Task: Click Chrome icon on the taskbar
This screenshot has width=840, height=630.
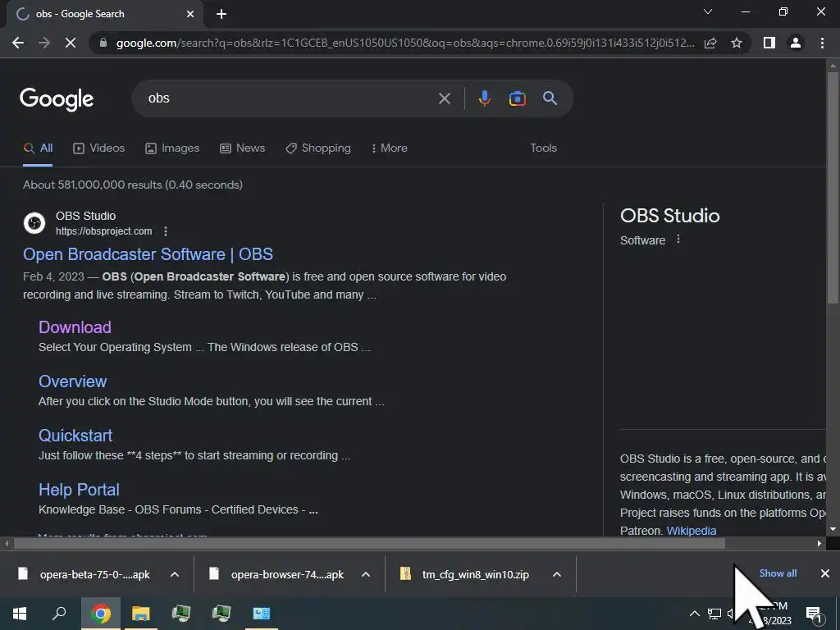Action: 100,614
